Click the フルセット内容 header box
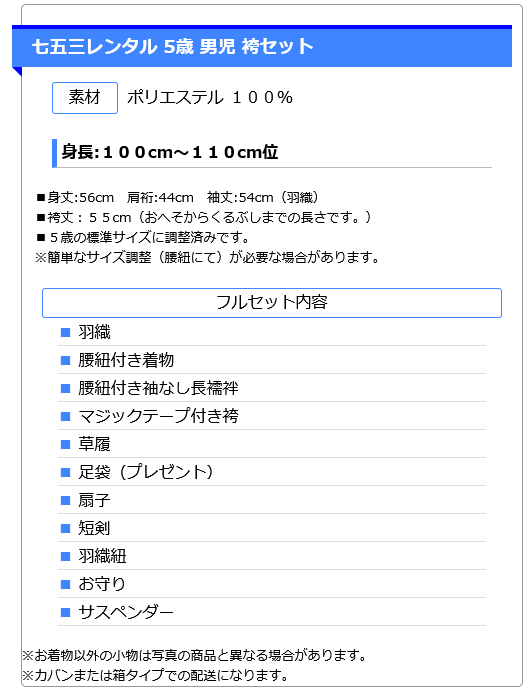The width and height of the screenshot is (531, 695). point(272,303)
